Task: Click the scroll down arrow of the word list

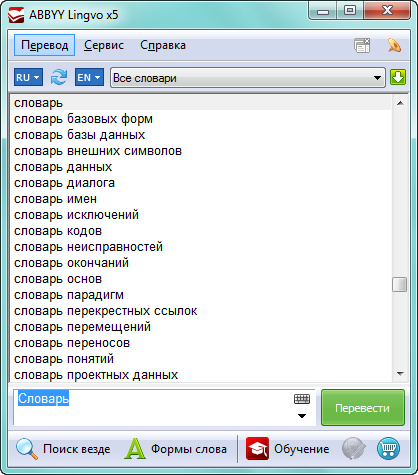Action: coord(400,374)
